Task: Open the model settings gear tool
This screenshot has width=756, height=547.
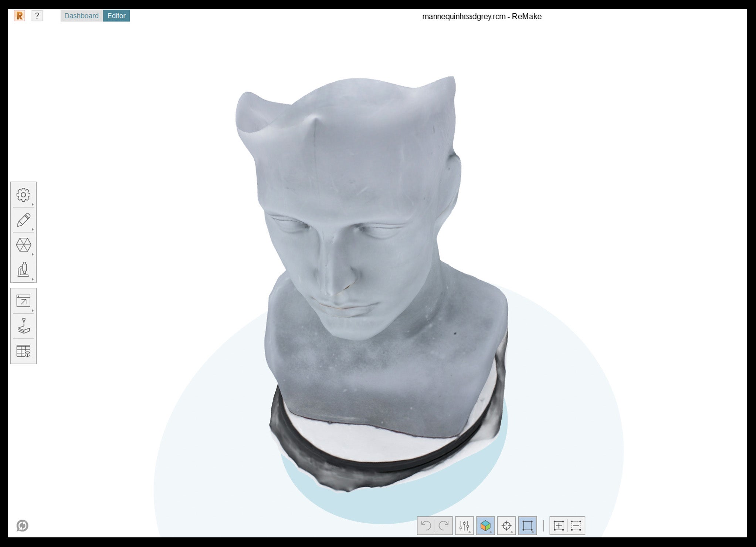Action: pos(23,195)
